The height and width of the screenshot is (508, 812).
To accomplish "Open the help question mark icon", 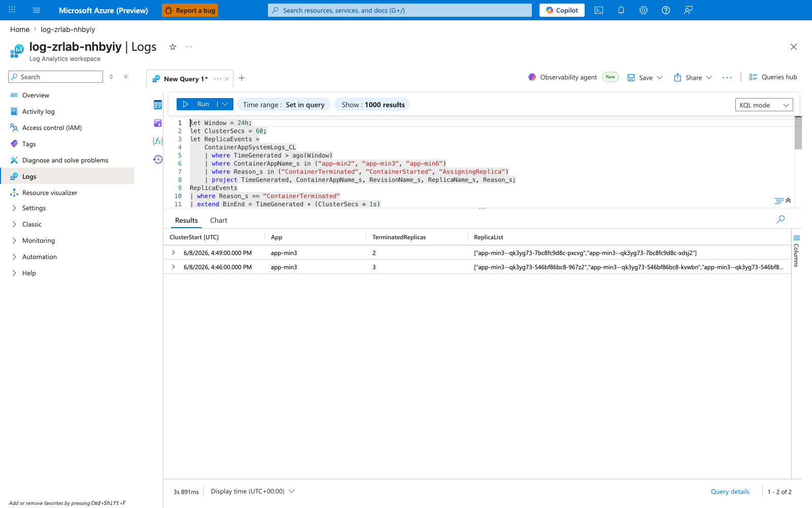I will click(666, 10).
